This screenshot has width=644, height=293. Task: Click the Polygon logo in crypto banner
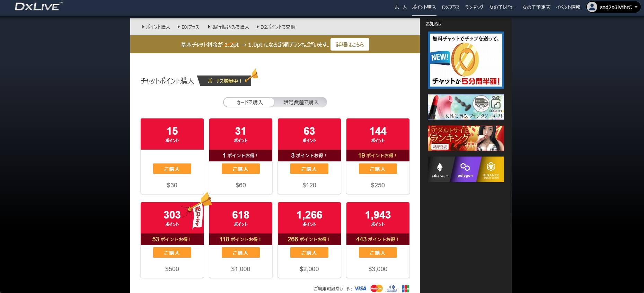coord(465,169)
